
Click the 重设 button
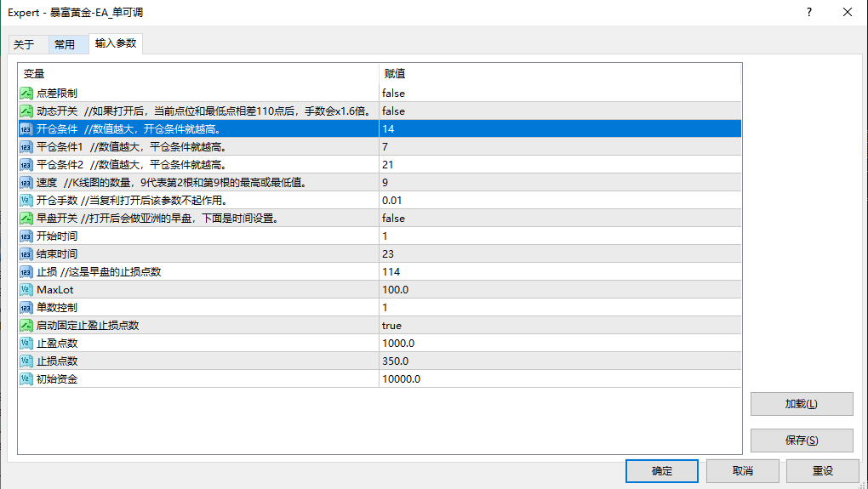pos(822,471)
